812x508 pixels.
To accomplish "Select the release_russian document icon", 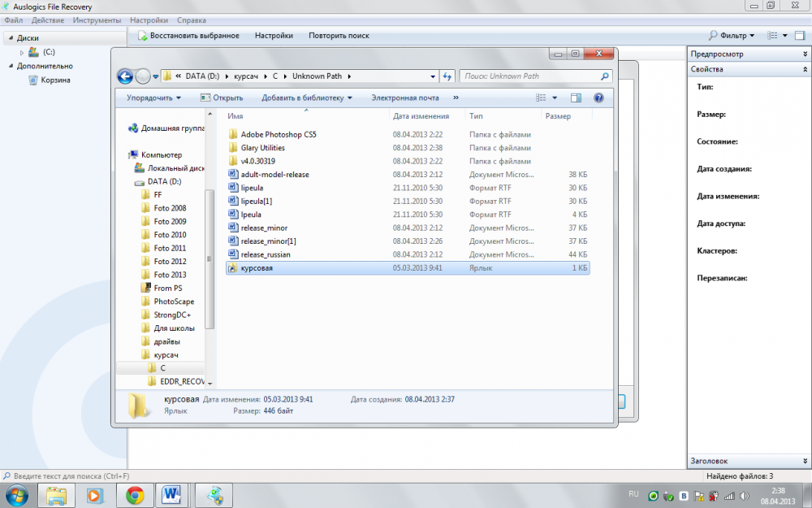I will tap(233, 254).
